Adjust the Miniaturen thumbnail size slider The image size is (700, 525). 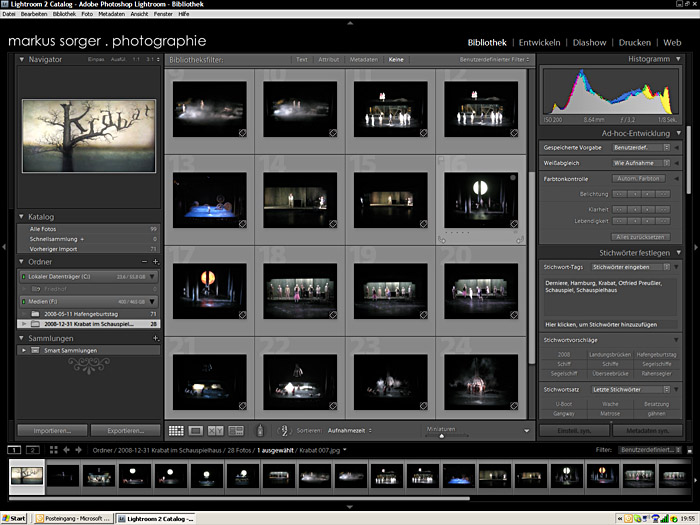coord(442,436)
